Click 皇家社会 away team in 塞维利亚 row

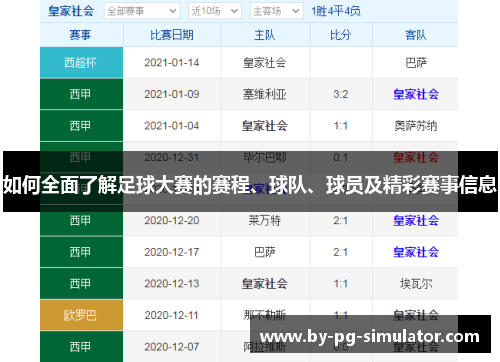pyautogui.click(x=416, y=94)
